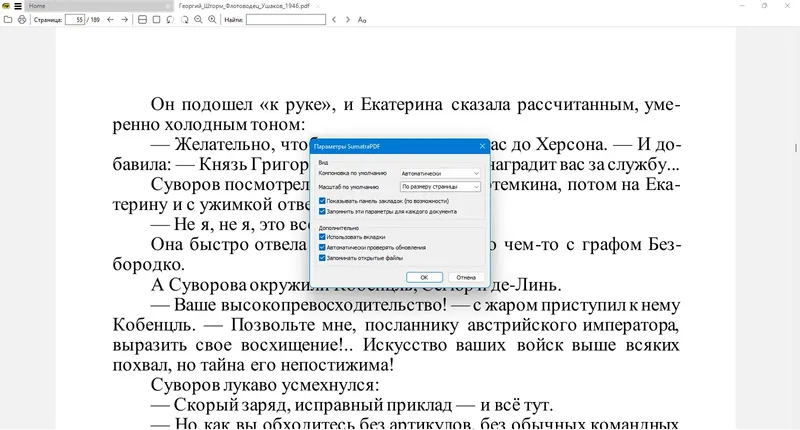Viewport: 800px width, 430px height.
Task: Open the hamburger menu icon
Action: click(x=18, y=6)
